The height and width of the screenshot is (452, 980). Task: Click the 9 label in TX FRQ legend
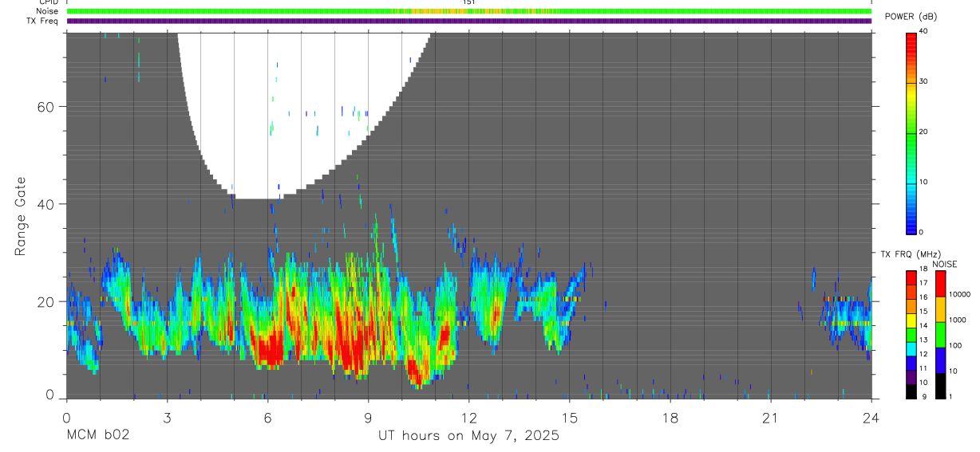click(924, 396)
